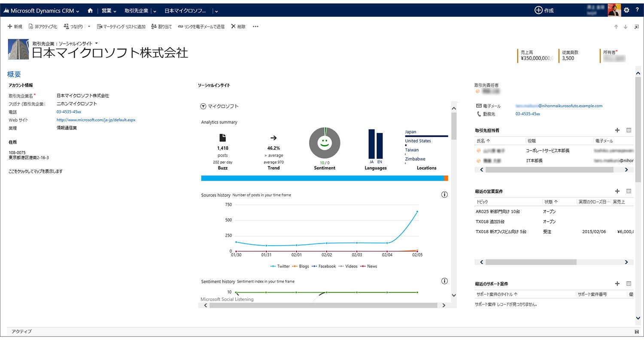The image size is (644, 340).
Task: Add a new 最近のサポート案件 case with plus
Action: point(617,283)
